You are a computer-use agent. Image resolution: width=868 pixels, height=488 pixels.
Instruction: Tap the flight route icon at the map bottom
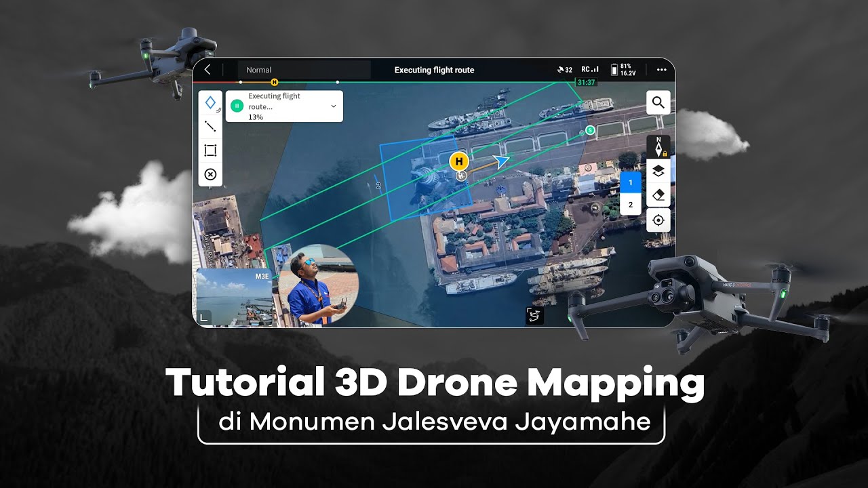pos(534,315)
